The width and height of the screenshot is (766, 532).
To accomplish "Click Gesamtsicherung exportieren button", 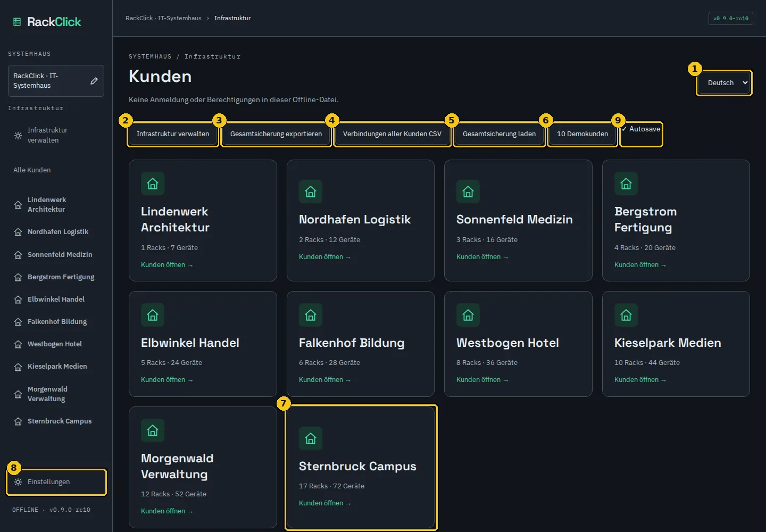I will (x=276, y=134).
